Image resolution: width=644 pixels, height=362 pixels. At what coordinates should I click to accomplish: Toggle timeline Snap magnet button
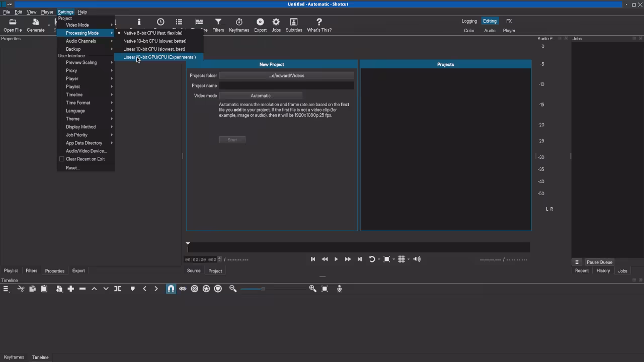(x=171, y=289)
